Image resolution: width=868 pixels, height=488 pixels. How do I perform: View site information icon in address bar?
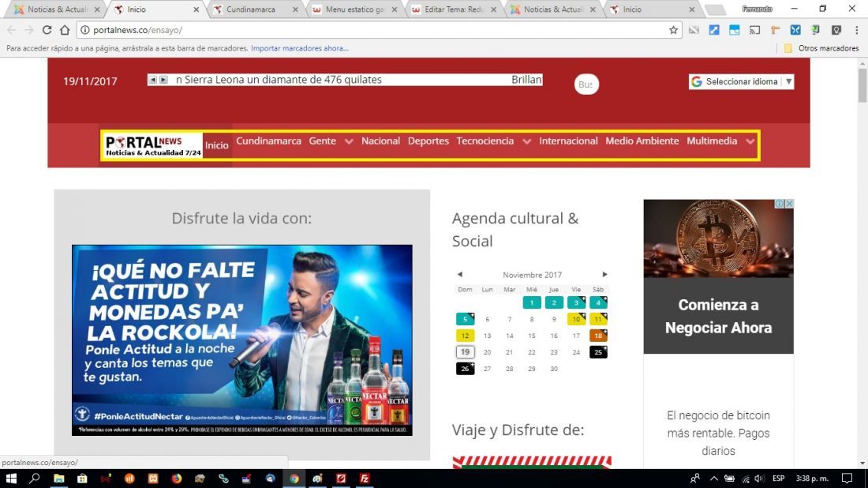(84, 30)
